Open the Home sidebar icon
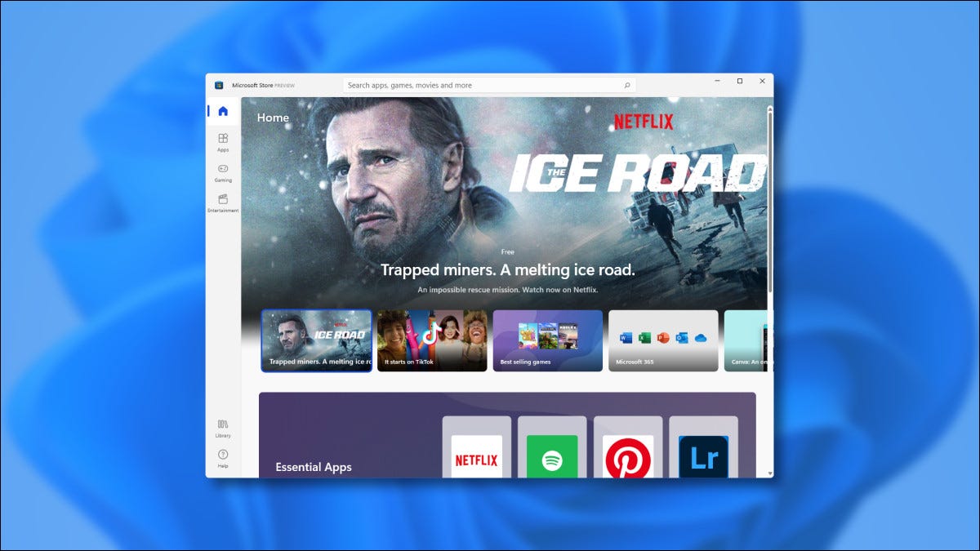980x551 pixels. pos(223,111)
